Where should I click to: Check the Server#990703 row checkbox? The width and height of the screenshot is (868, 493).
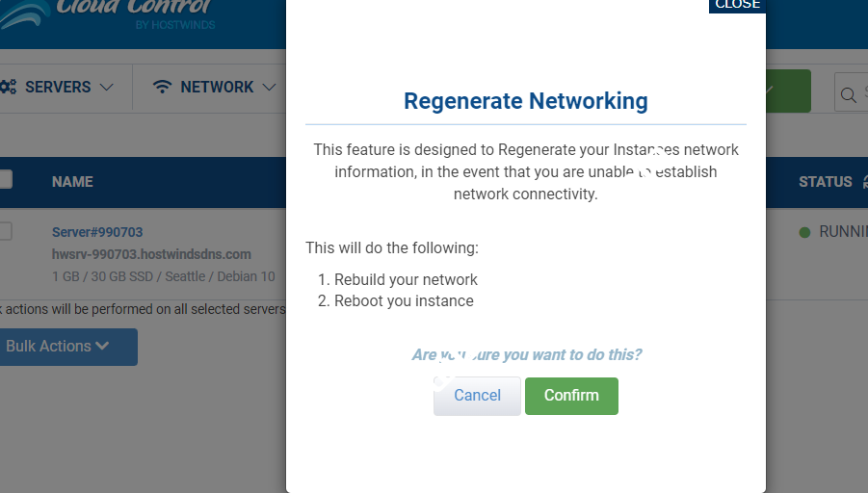[5, 231]
